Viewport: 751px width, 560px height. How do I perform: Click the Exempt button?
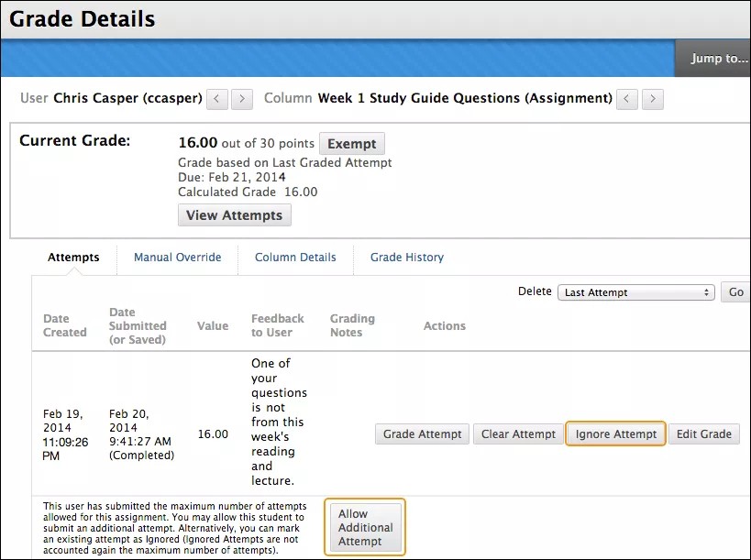point(352,144)
